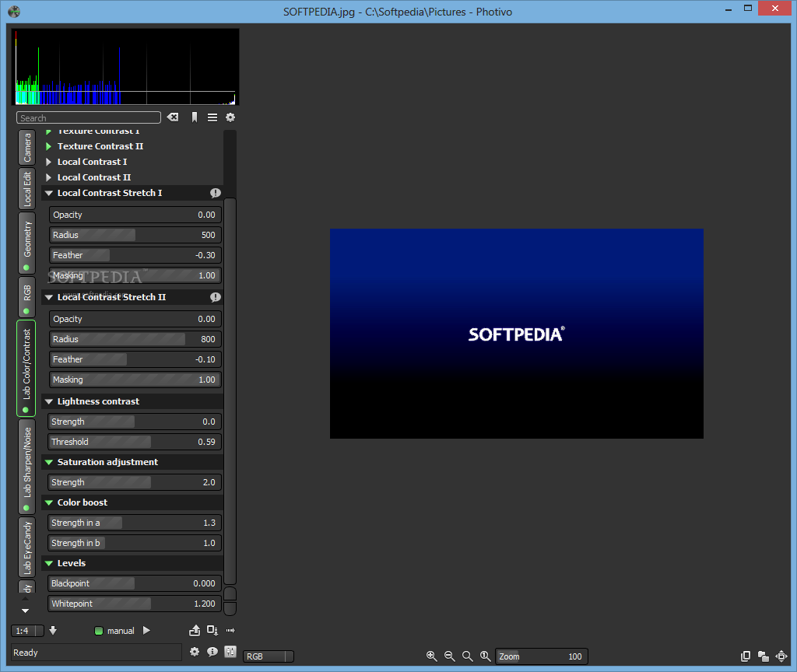The image size is (797, 672).
Task: Open settings gear beside Ready status
Action: (194, 652)
